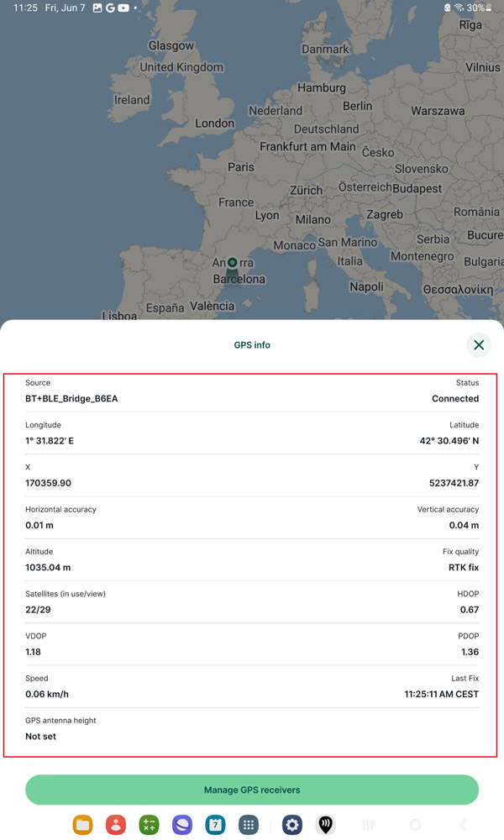
Task: Open Contacts app from dock
Action: tap(116, 825)
